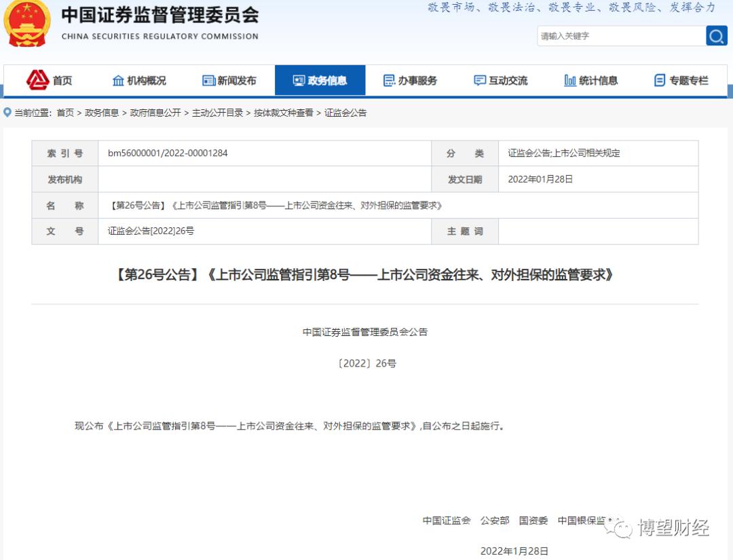Click the location pin beside 当前位置

click(x=6, y=113)
